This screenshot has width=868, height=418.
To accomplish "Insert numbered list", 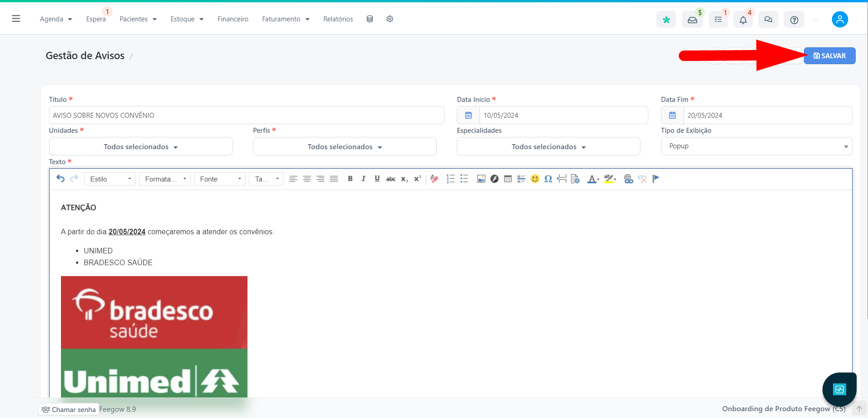I will tap(451, 179).
